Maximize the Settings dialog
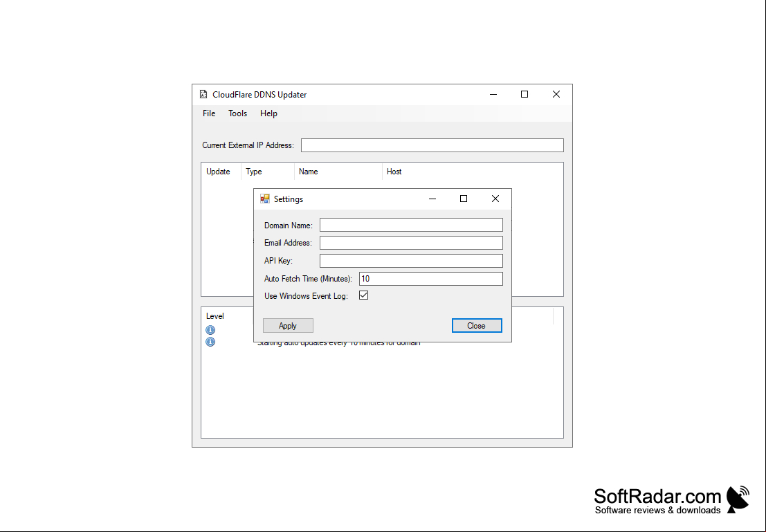Image resolution: width=766 pixels, height=532 pixels. (x=464, y=199)
